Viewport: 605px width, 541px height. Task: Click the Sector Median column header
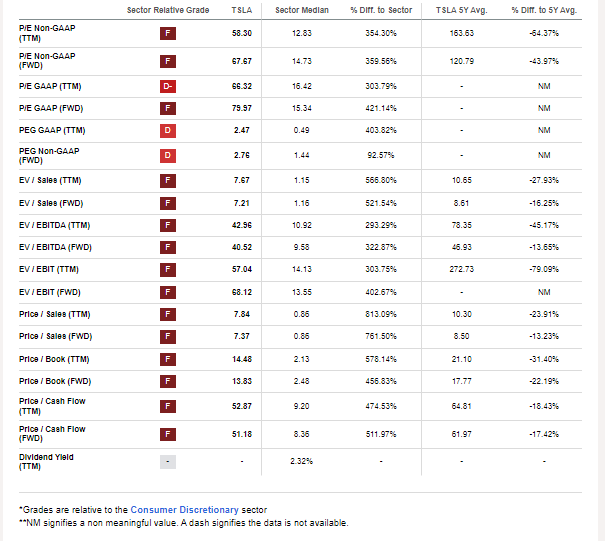(302, 10)
